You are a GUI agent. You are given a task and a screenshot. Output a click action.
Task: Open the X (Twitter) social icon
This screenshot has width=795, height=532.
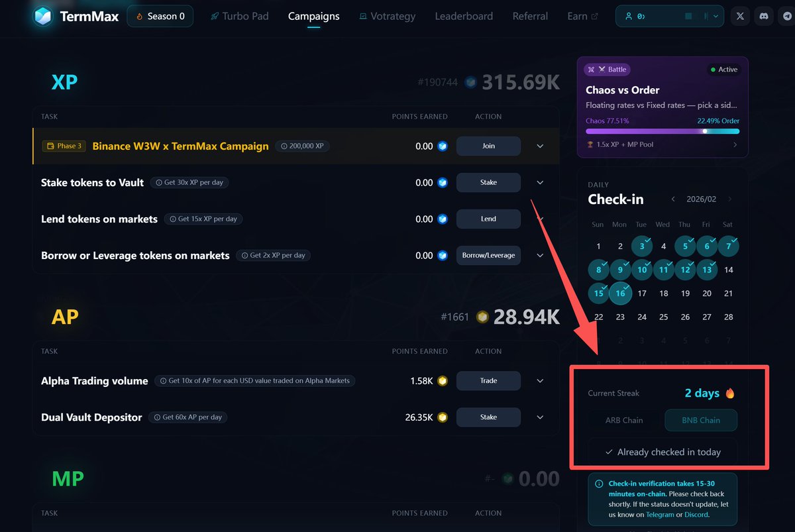740,16
